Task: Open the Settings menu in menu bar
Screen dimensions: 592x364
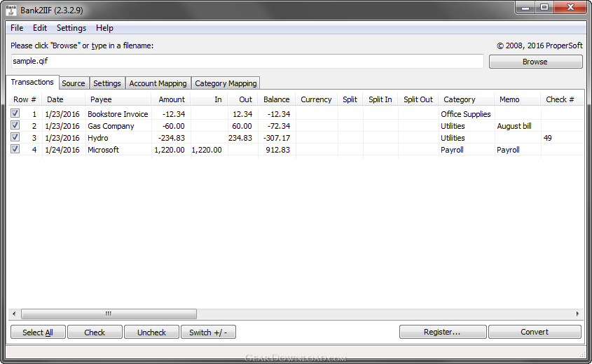Action: [x=71, y=28]
